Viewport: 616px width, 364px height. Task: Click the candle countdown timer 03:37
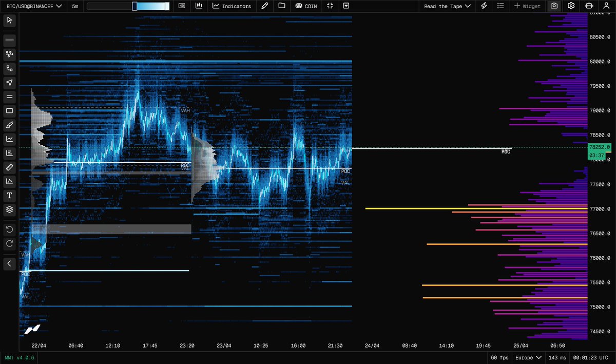tap(596, 156)
